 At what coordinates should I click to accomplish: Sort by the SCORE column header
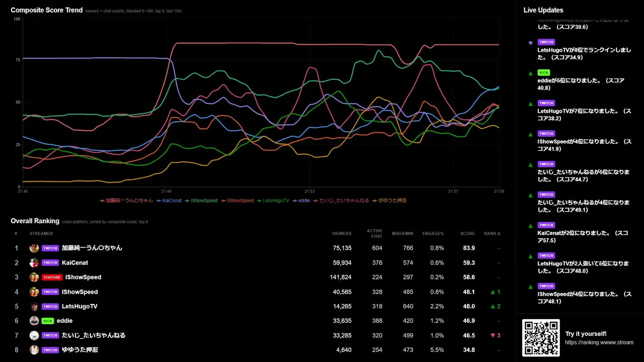[467, 233]
